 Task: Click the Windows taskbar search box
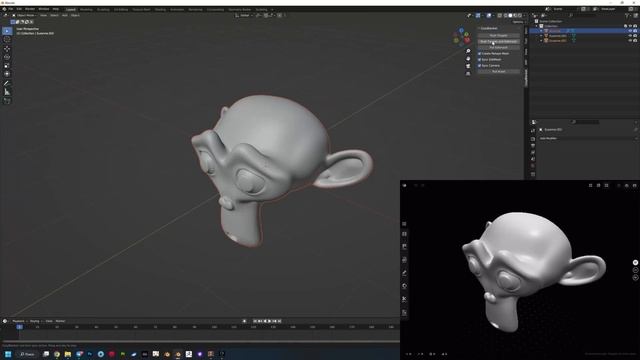tap(27, 354)
